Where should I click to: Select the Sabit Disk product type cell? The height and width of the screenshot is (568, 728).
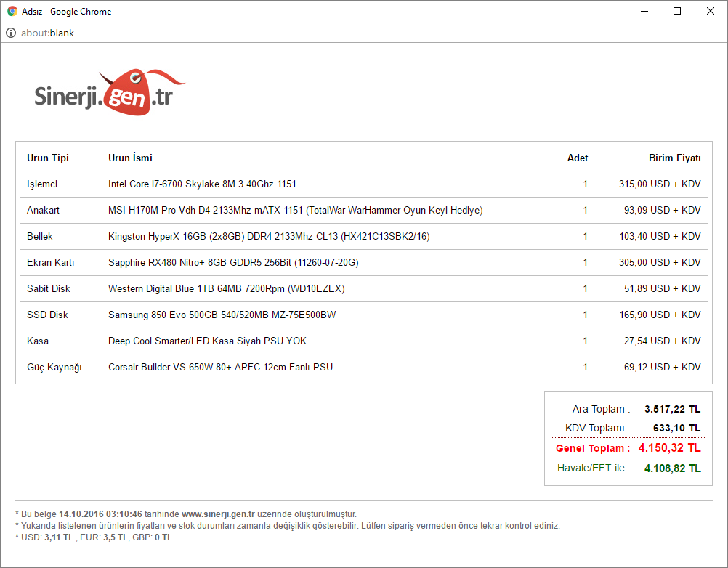point(48,288)
